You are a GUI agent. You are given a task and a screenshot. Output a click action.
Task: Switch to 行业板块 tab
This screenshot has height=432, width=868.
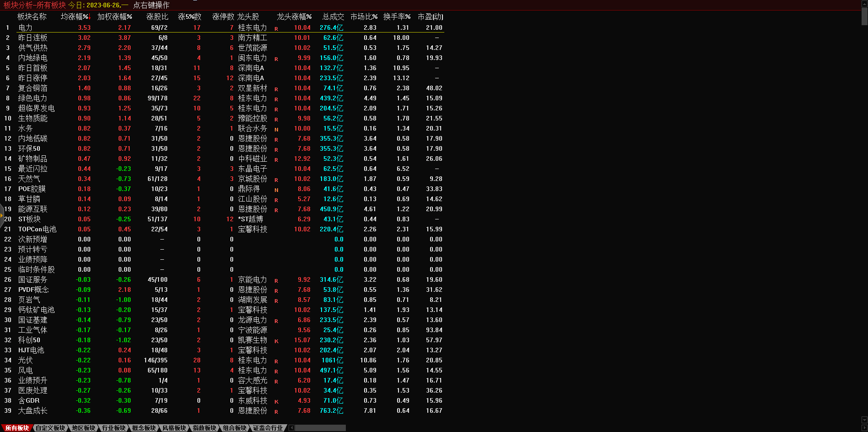pos(114,428)
